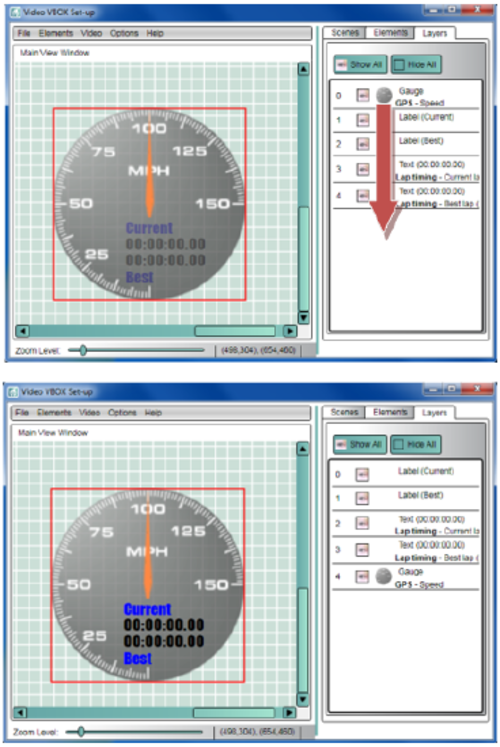500x747 pixels.
Task: Click the gauge thumbnail icon in upper window layer 0
Action: point(384,95)
